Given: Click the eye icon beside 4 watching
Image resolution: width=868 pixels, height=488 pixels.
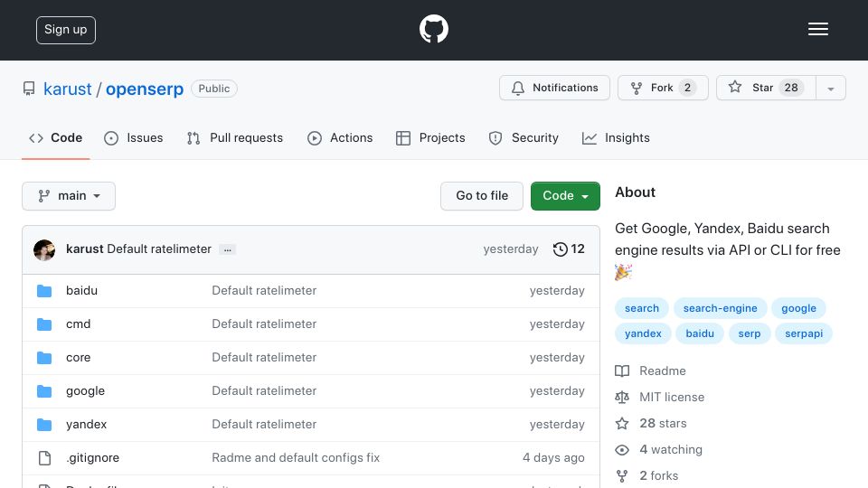Looking at the screenshot, I should [x=622, y=450].
